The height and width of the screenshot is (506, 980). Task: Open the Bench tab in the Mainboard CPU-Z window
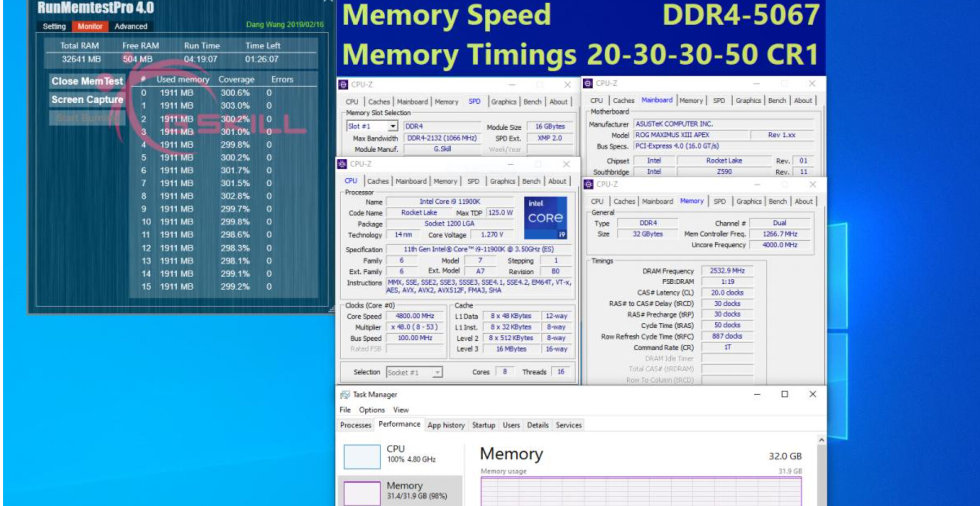pos(777,101)
